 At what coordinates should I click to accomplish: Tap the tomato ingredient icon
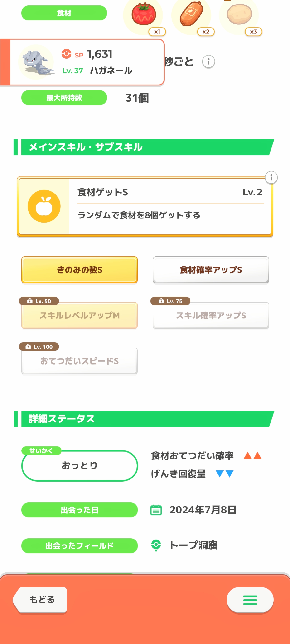143,14
